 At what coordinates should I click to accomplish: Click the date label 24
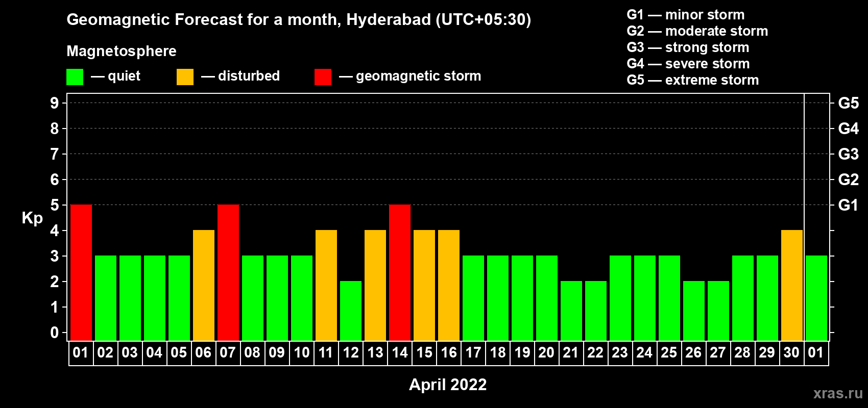644,352
